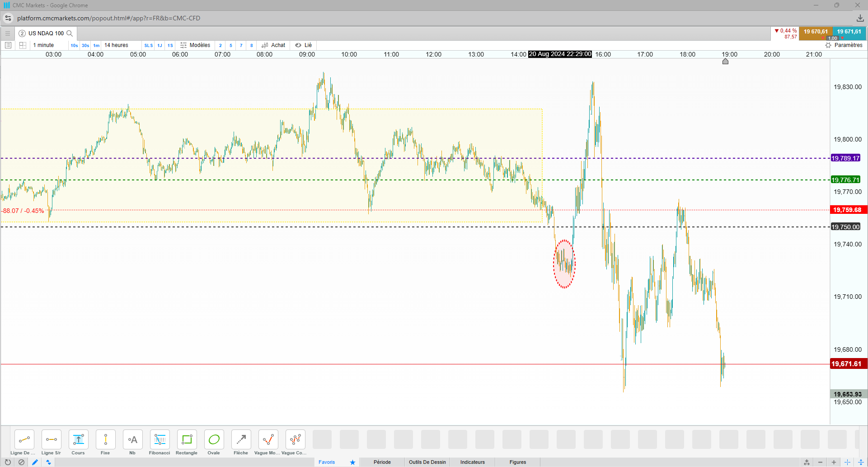Click the time axis marker at 19:00
This screenshot has width=868, height=467.
pos(725,61)
